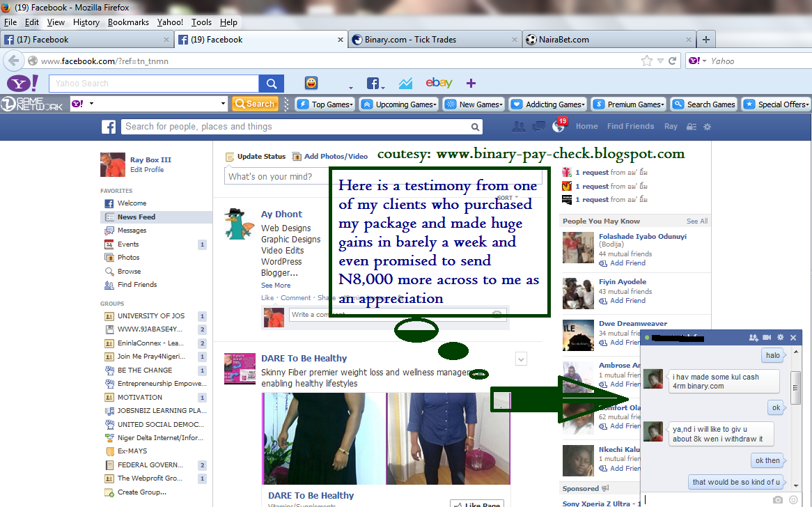812x507 pixels.
Task: Open the Tools menu
Action: 201,22
